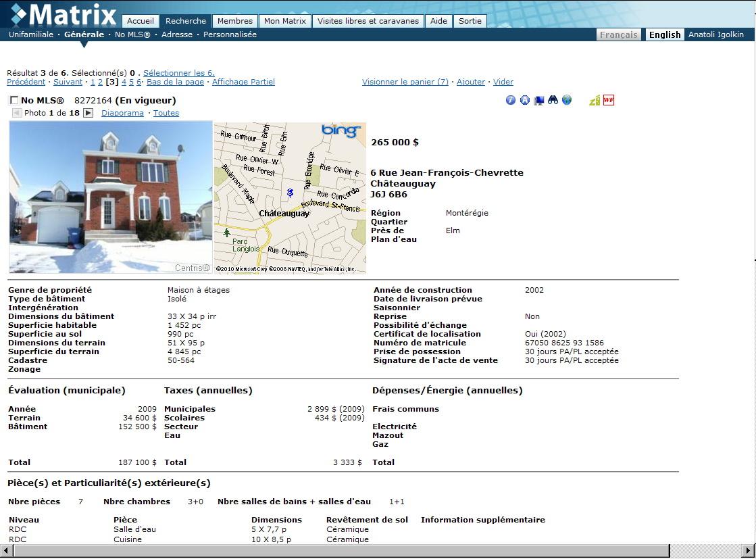Click the binoculars icon

tap(553, 100)
